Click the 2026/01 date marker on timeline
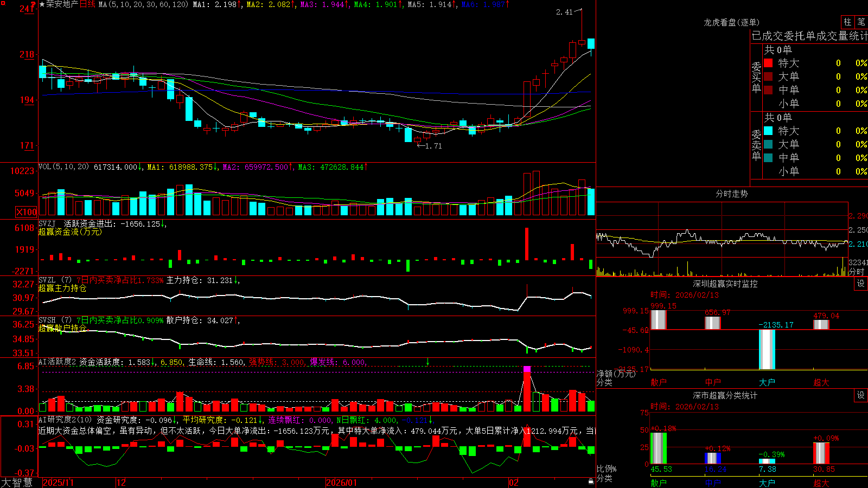The width and height of the screenshot is (868, 488). coord(341,482)
